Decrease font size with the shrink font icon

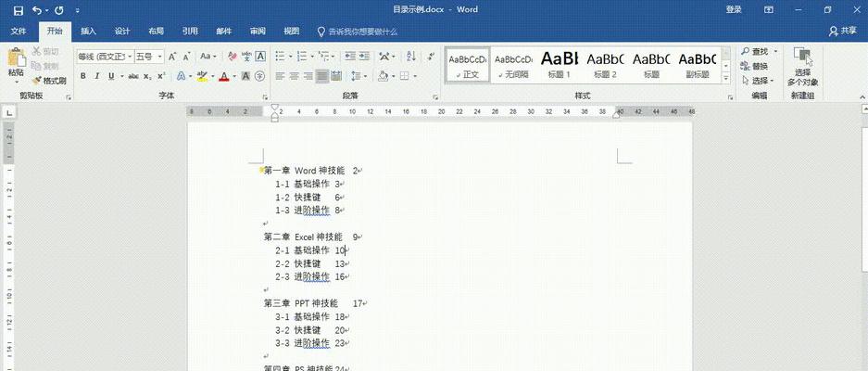coord(186,57)
